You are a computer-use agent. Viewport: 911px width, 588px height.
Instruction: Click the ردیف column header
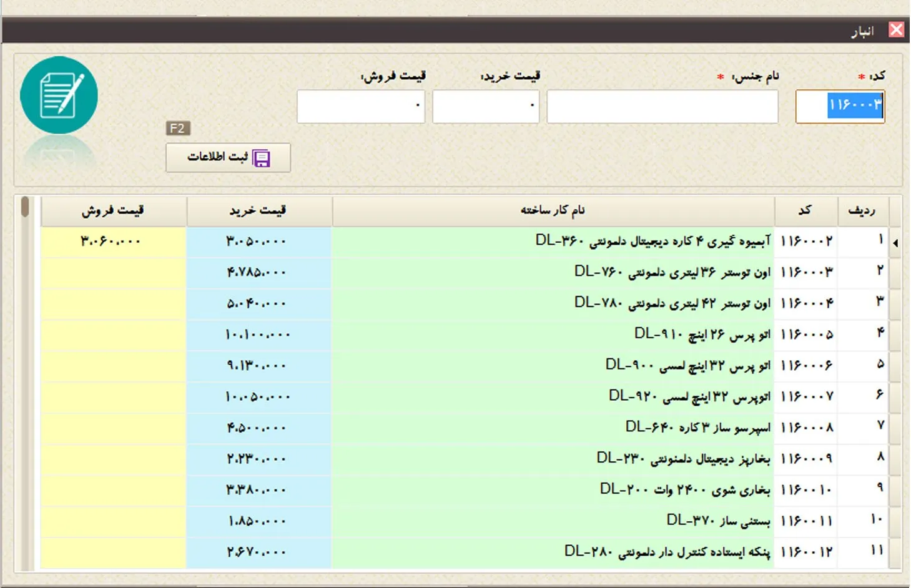[x=862, y=211]
